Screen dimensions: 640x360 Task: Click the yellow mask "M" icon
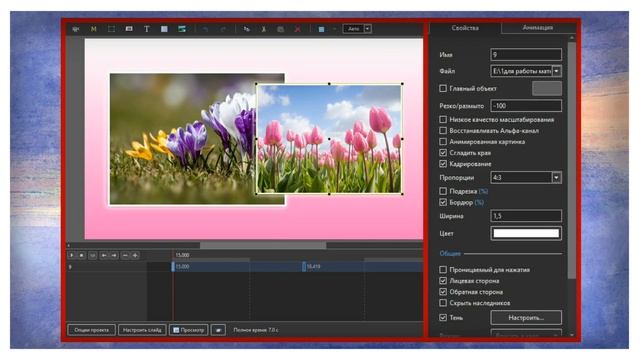coord(93,29)
